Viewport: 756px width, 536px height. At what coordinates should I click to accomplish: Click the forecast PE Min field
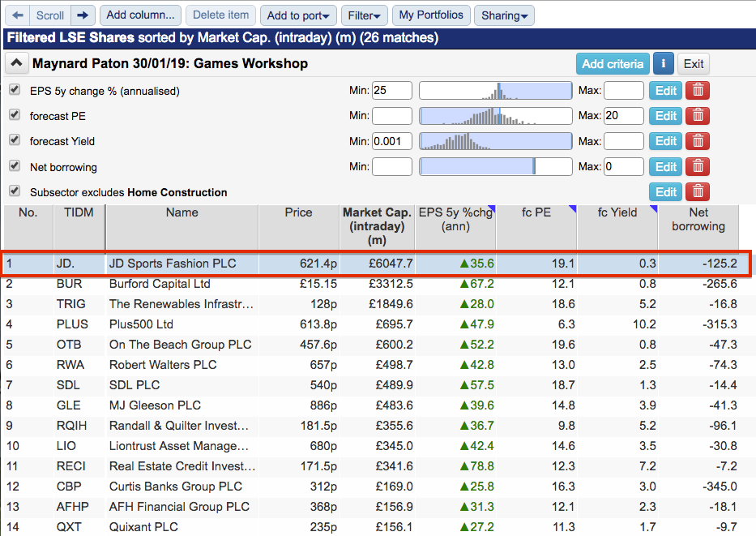[392, 116]
